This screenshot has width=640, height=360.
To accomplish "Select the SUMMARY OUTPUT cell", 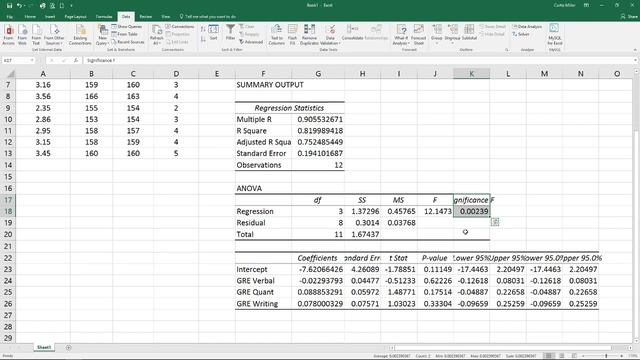I will click(263, 85).
